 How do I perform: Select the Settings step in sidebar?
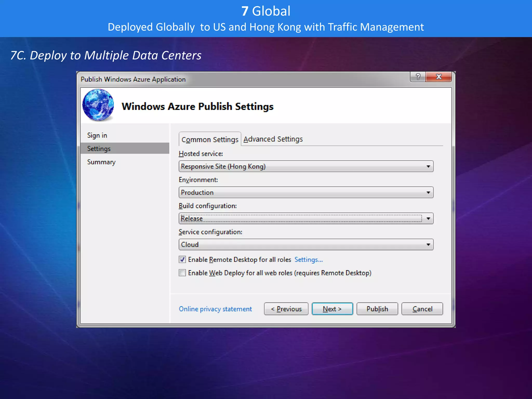pos(99,149)
